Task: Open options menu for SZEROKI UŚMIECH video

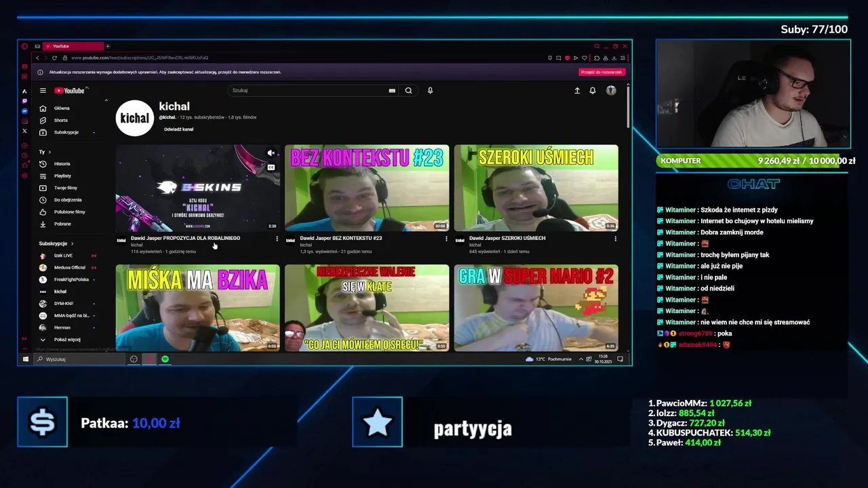Action: click(x=615, y=239)
